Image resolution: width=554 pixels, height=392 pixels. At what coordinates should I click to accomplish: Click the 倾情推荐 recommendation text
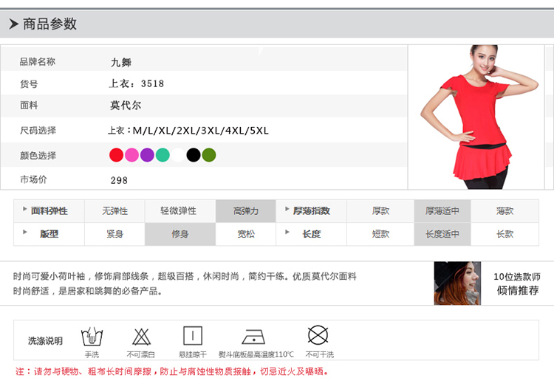[518, 291]
